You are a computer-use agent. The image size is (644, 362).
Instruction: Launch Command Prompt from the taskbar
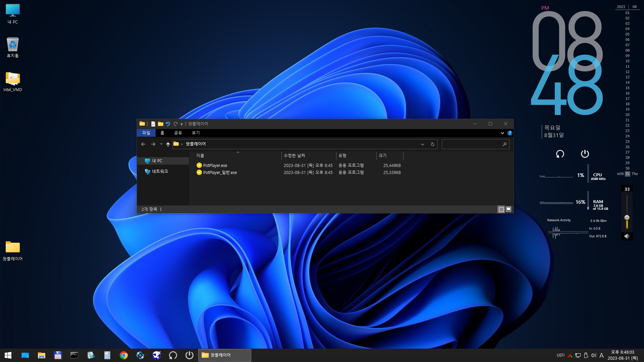tap(74, 355)
